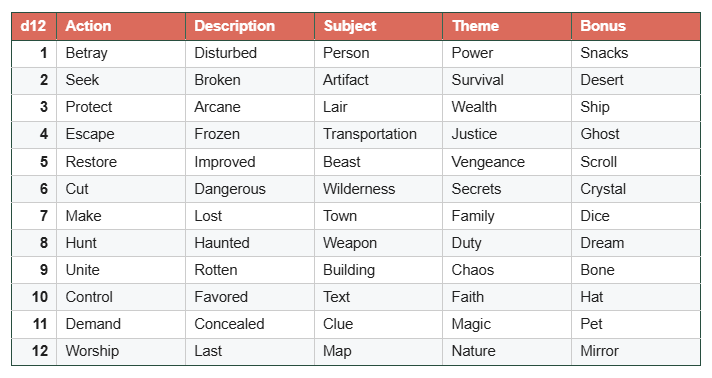The image size is (712, 378).
Task: Select the Wilderness subject cell
Action: point(378,189)
